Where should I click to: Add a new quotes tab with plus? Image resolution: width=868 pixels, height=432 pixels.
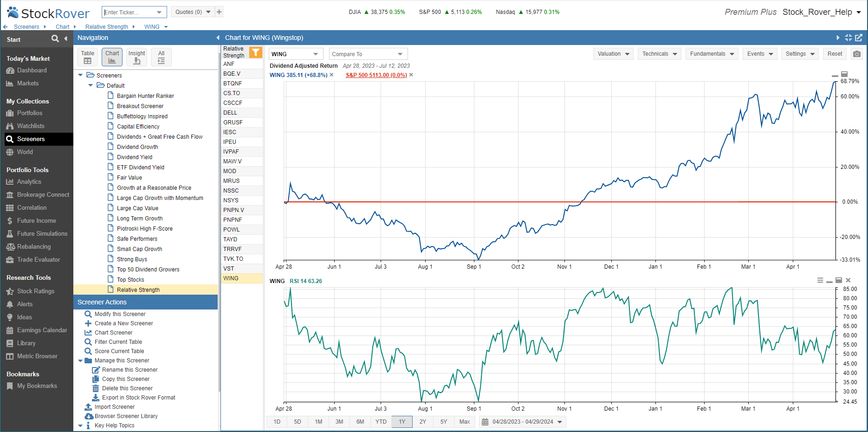219,12
